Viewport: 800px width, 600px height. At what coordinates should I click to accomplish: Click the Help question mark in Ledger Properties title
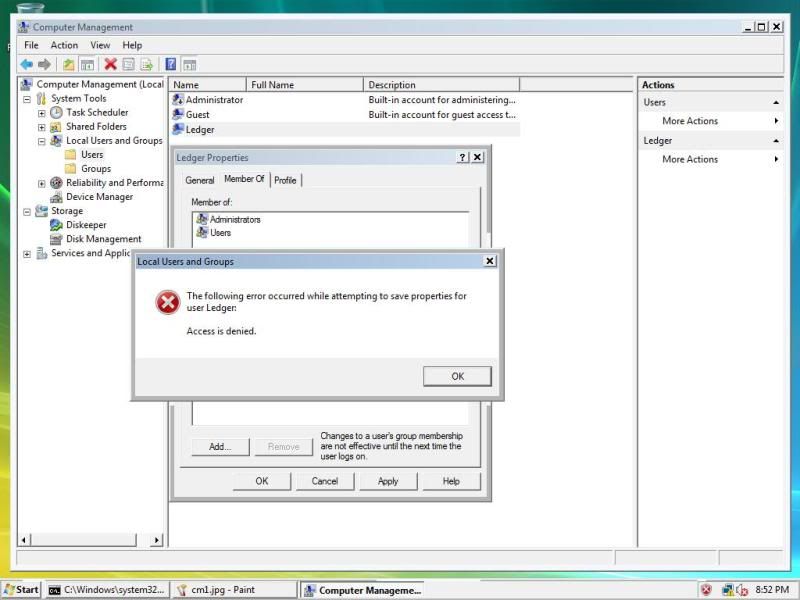point(462,157)
